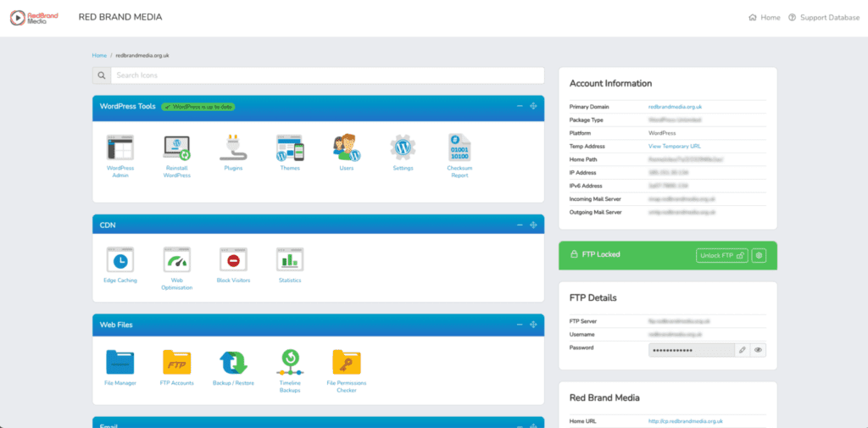Open the Themes tool
Screen dimensions: 868x428
[290, 147]
